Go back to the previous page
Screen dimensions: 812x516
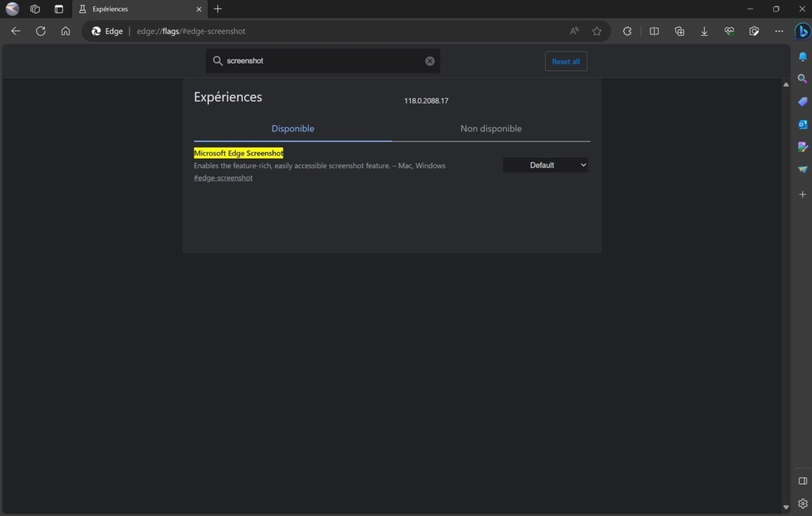tap(16, 31)
